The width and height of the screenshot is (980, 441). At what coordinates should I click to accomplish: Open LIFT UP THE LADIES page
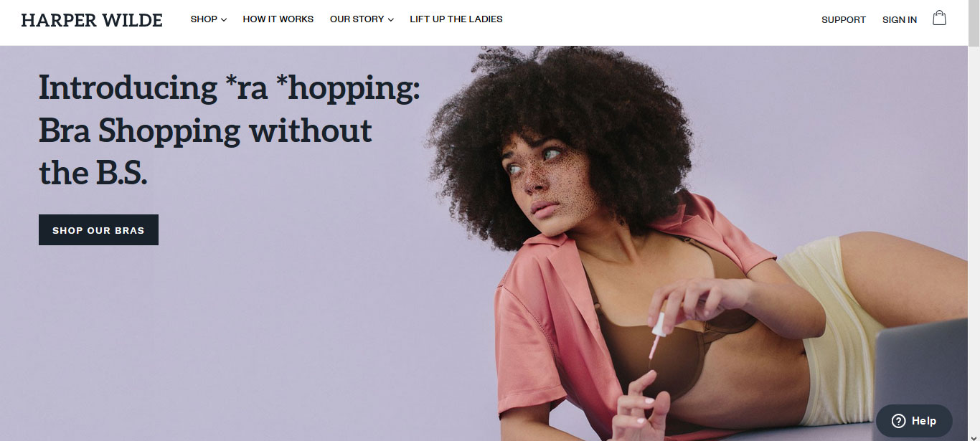456,19
